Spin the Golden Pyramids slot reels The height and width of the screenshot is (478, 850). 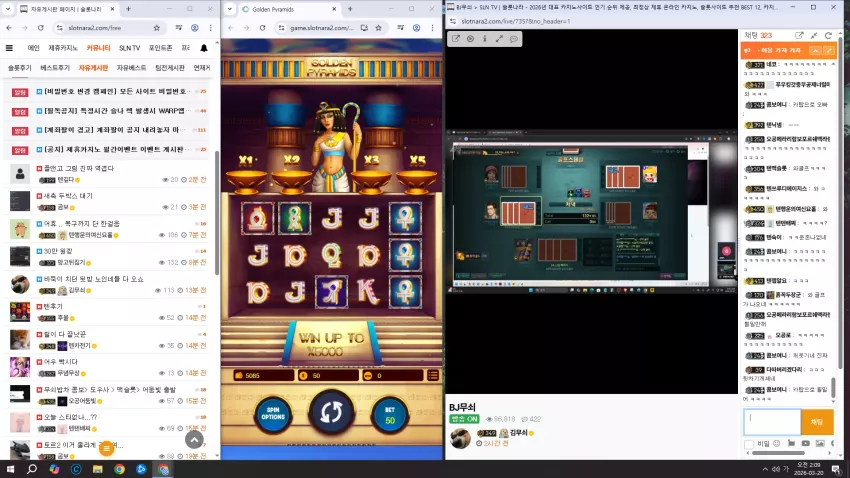pyautogui.click(x=331, y=412)
